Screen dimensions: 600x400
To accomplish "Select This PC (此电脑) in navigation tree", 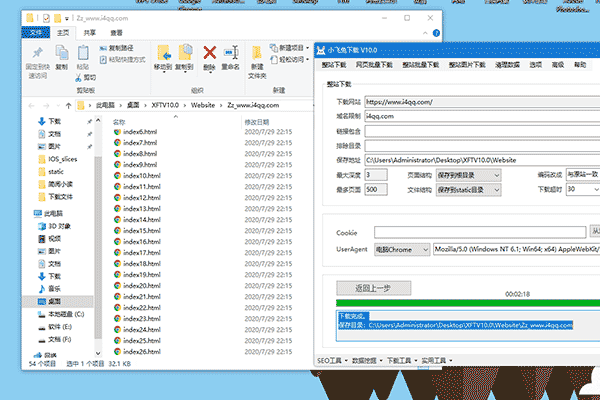I will (48, 214).
